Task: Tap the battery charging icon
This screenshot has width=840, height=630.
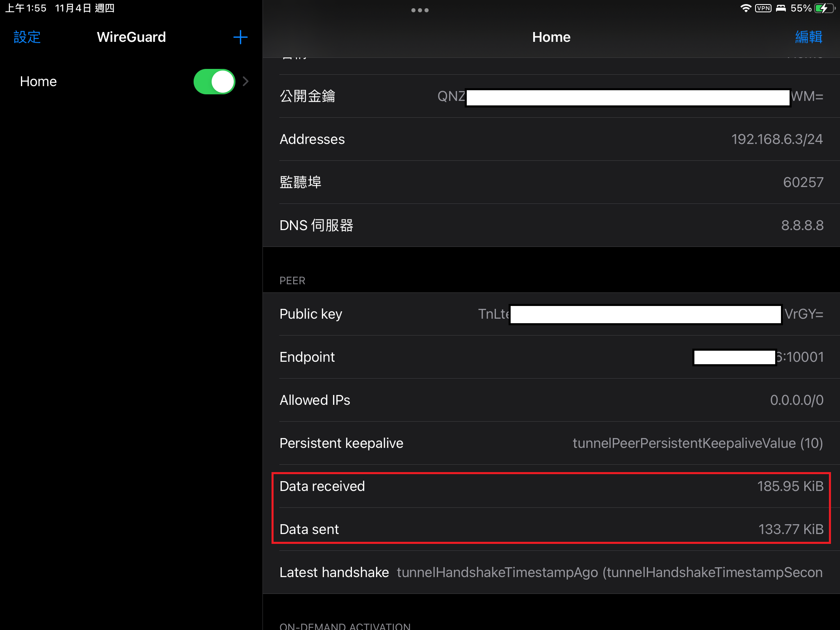Action: [x=824, y=8]
